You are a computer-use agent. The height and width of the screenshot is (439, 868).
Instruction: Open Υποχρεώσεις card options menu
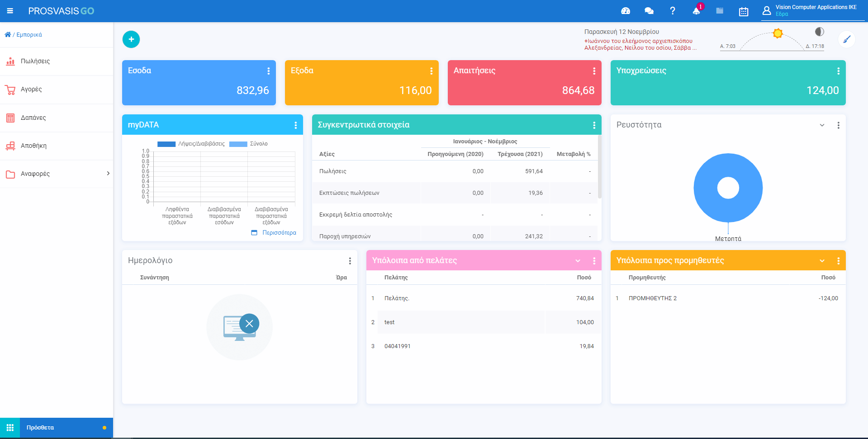coord(839,71)
